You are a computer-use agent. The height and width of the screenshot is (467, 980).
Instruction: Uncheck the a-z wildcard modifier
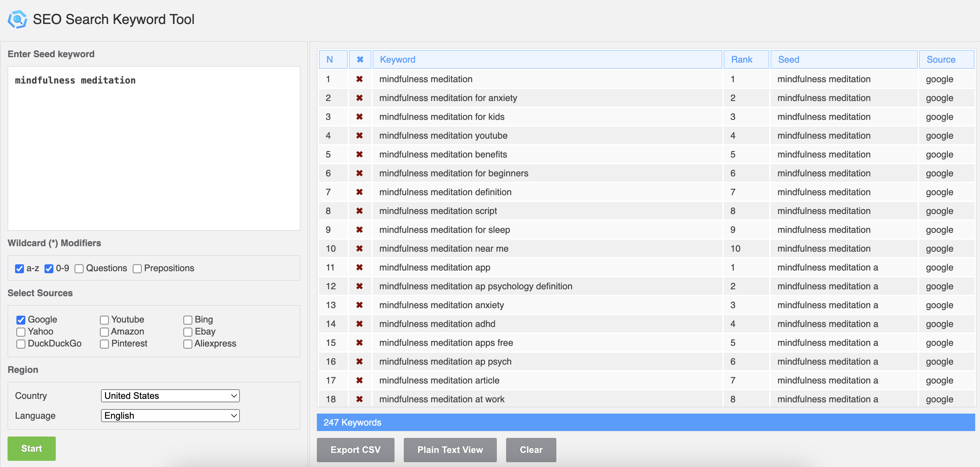[x=20, y=269]
